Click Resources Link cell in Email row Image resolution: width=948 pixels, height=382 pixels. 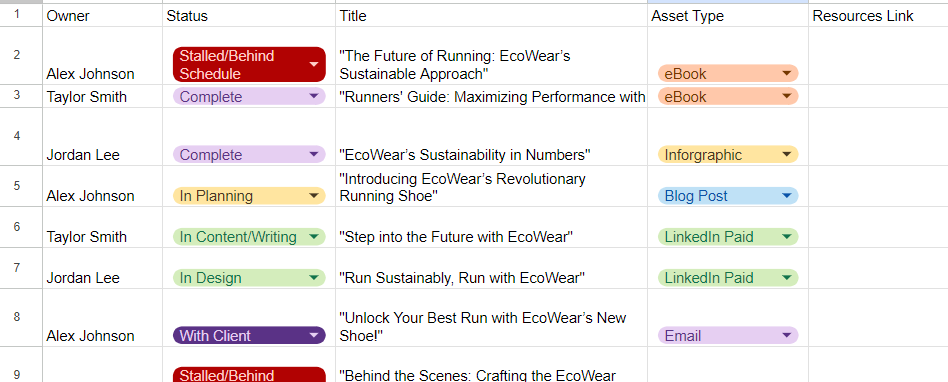click(x=878, y=317)
